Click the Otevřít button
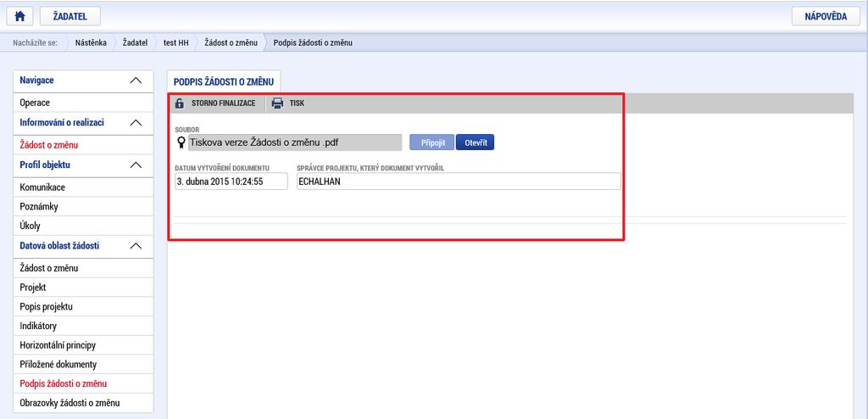This screenshot has height=419, width=868. click(476, 142)
